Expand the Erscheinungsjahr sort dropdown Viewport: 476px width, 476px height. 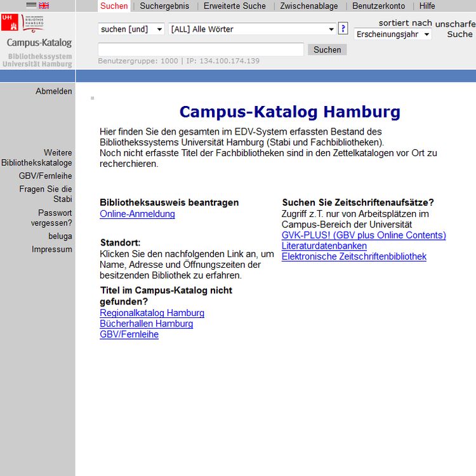tap(392, 34)
